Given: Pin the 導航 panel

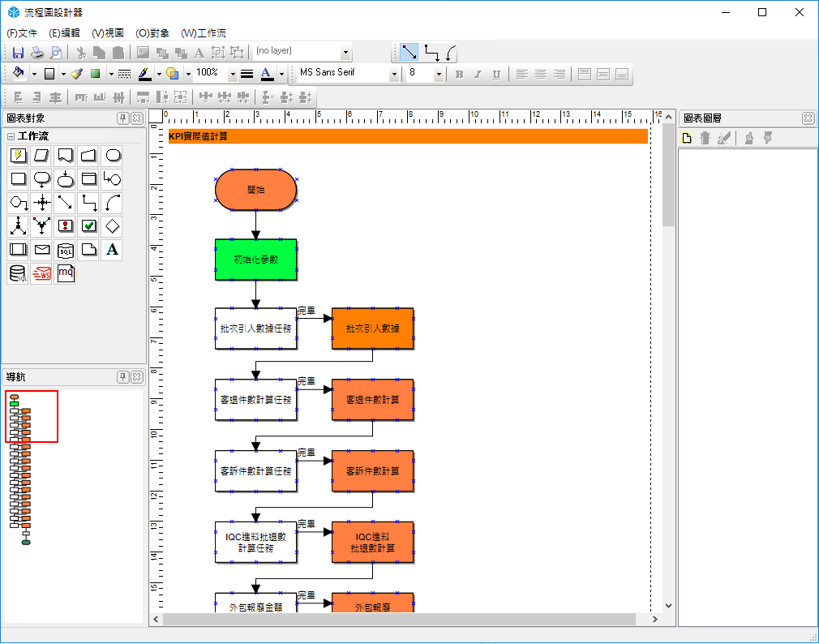Looking at the screenshot, I should tap(122, 376).
